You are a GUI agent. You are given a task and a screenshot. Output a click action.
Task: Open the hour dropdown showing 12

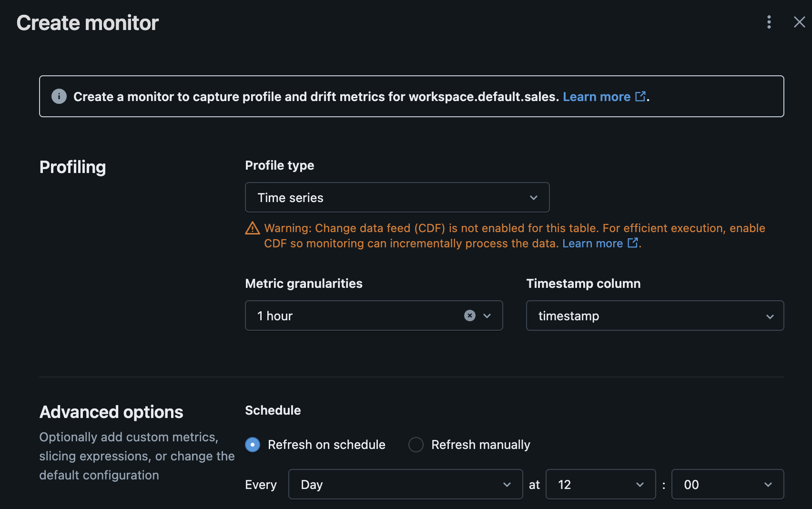pos(600,484)
